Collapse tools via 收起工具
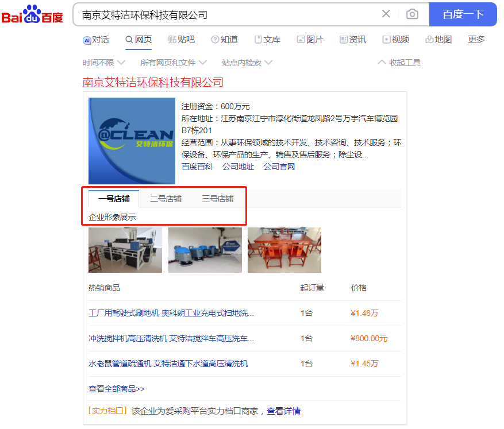This screenshot has height=429, width=504. pos(399,63)
